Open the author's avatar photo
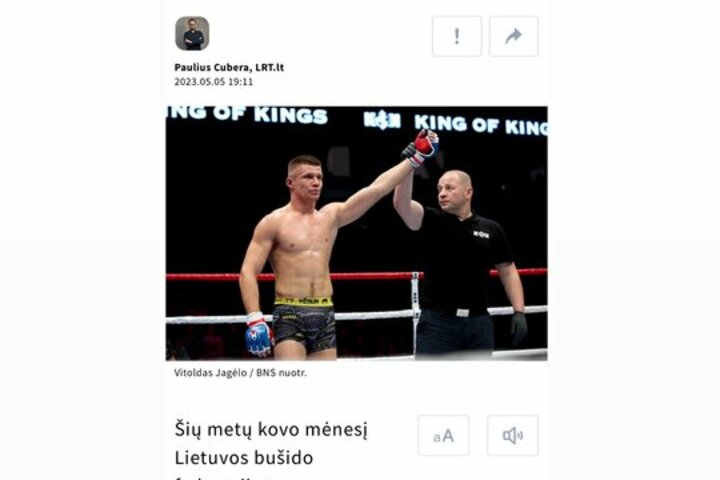720x480 pixels. click(192, 33)
